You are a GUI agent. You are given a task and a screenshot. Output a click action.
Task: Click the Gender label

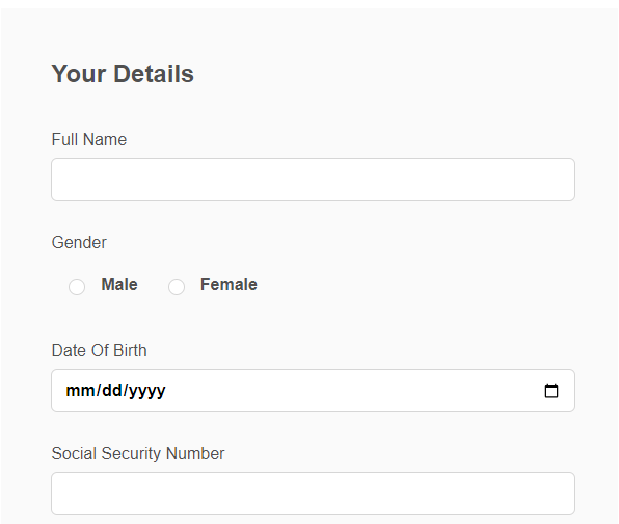click(x=79, y=242)
